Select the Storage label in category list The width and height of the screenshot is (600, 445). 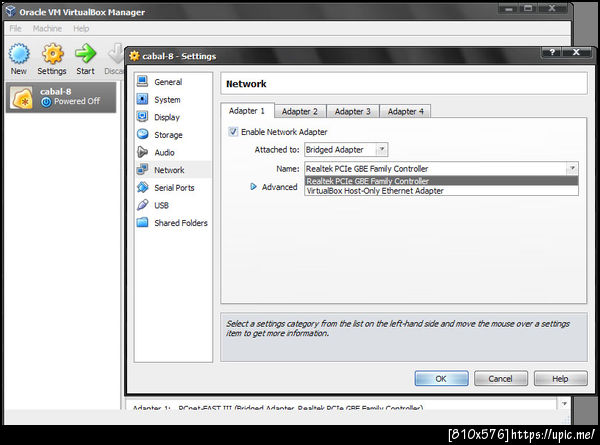tap(168, 135)
